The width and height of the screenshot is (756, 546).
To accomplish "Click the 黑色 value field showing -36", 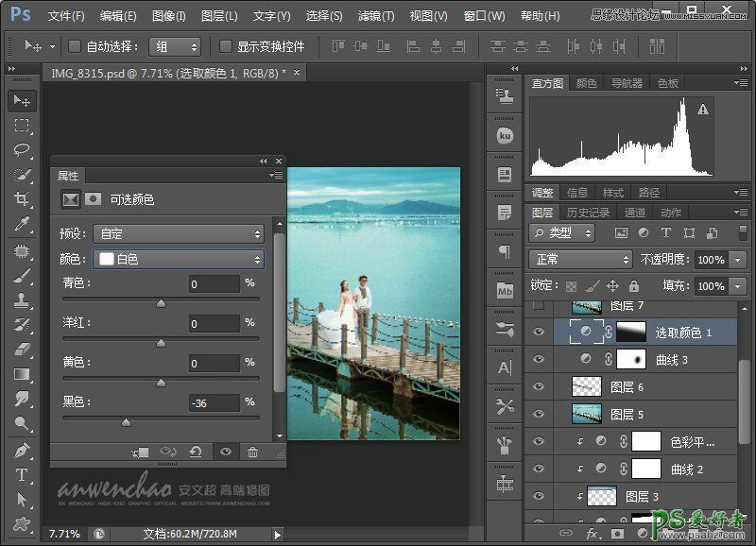I will (x=214, y=403).
